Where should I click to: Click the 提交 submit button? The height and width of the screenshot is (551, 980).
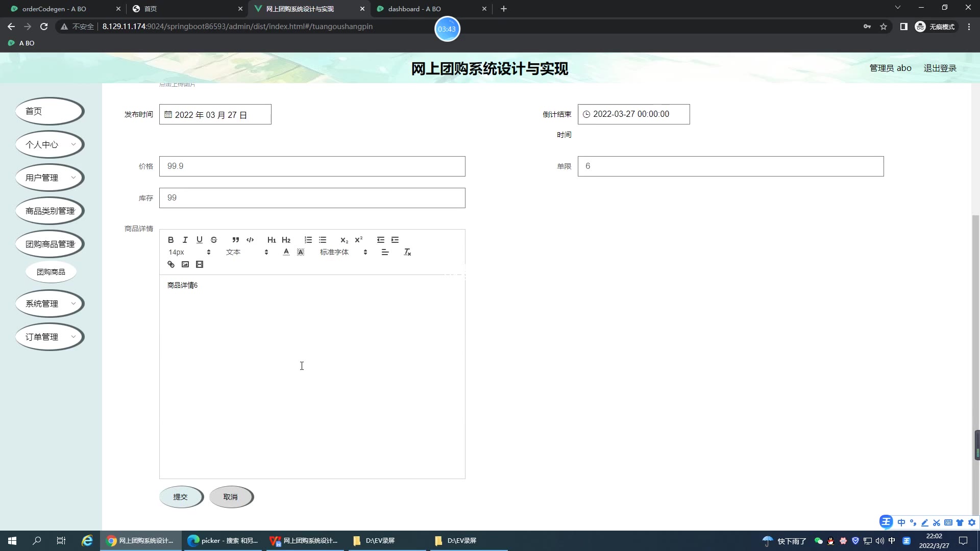[x=181, y=497]
